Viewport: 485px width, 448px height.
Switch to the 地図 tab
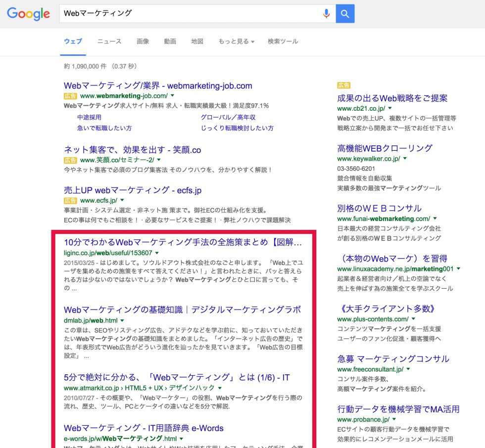(197, 42)
